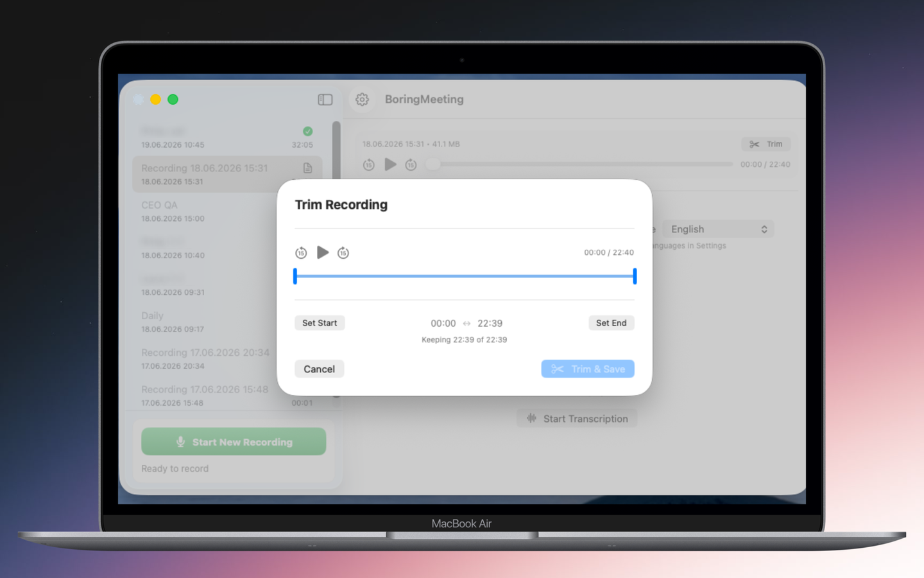Open the English language dropdown
Screen dimensions: 924x578
pyautogui.click(x=718, y=229)
